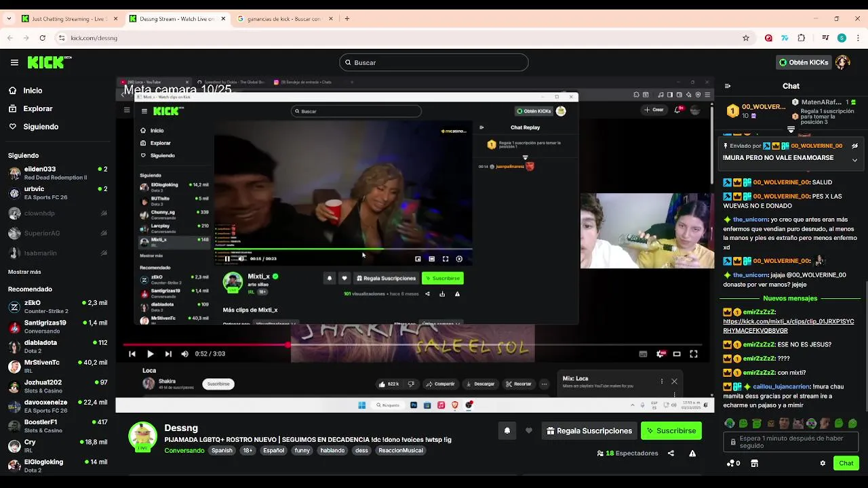Viewport: 868px width, 488px height.
Task: Open MrStivenTc recommended channel
Action: pyautogui.click(x=57, y=366)
